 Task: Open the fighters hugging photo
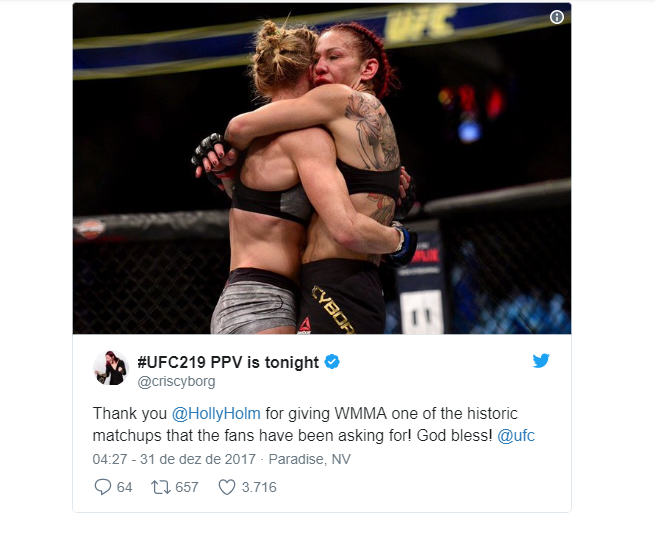point(322,168)
